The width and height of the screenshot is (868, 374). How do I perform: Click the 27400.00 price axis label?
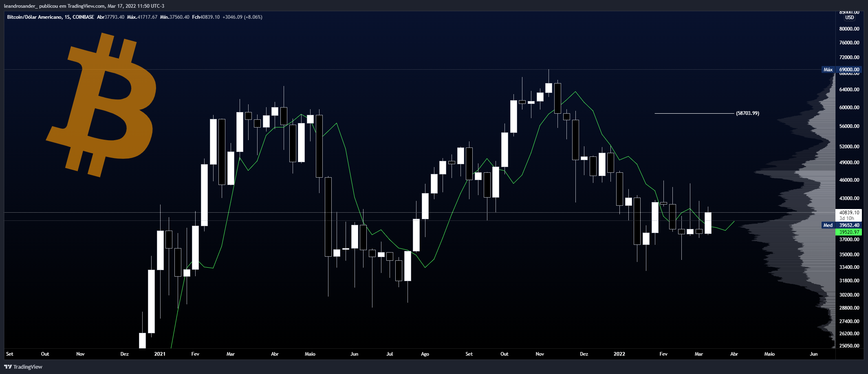click(849, 321)
